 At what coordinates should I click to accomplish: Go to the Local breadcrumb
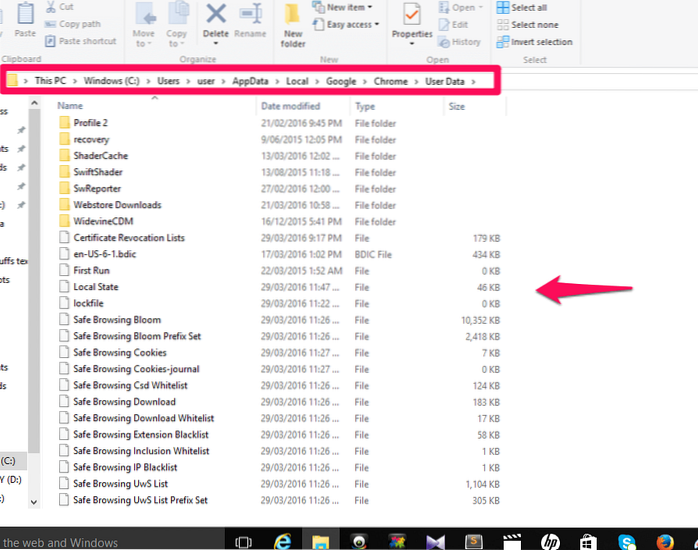point(297,81)
